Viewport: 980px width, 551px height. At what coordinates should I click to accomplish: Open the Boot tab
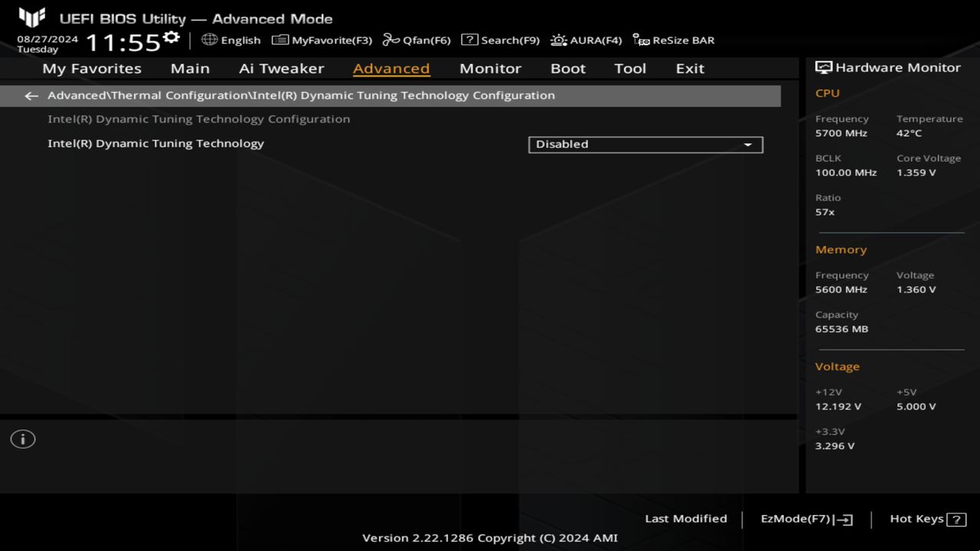(x=568, y=68)
